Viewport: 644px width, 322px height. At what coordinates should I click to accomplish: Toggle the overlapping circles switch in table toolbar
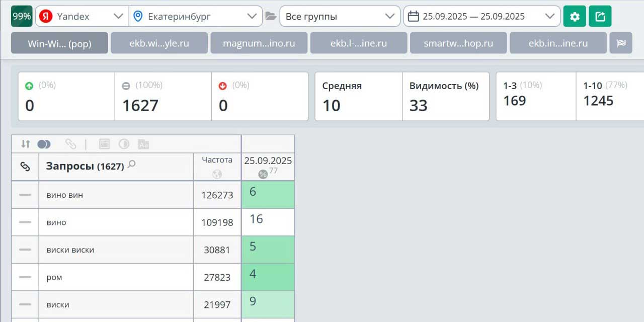click(x=44, y=144)
